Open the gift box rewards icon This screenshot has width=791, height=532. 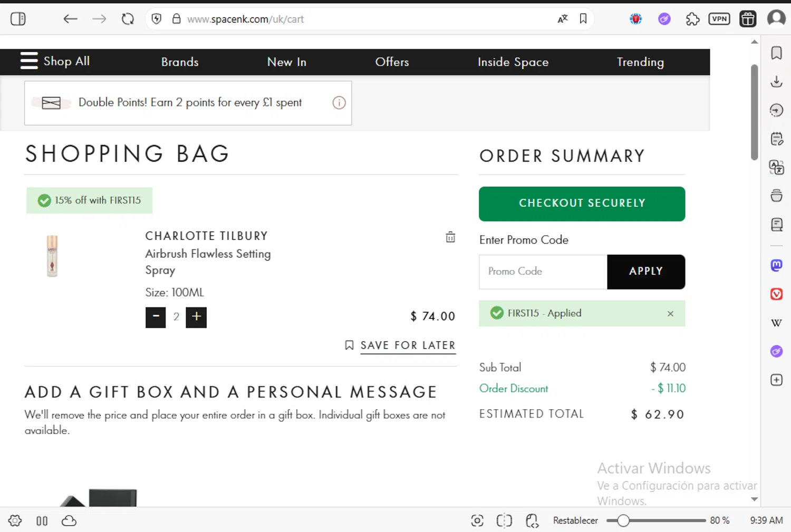tap(748, 19)
